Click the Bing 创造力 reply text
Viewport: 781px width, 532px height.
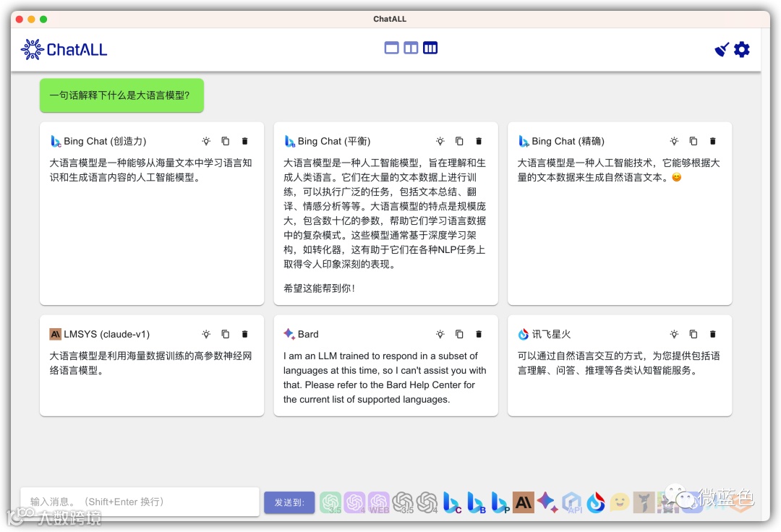tap(150, 170)
